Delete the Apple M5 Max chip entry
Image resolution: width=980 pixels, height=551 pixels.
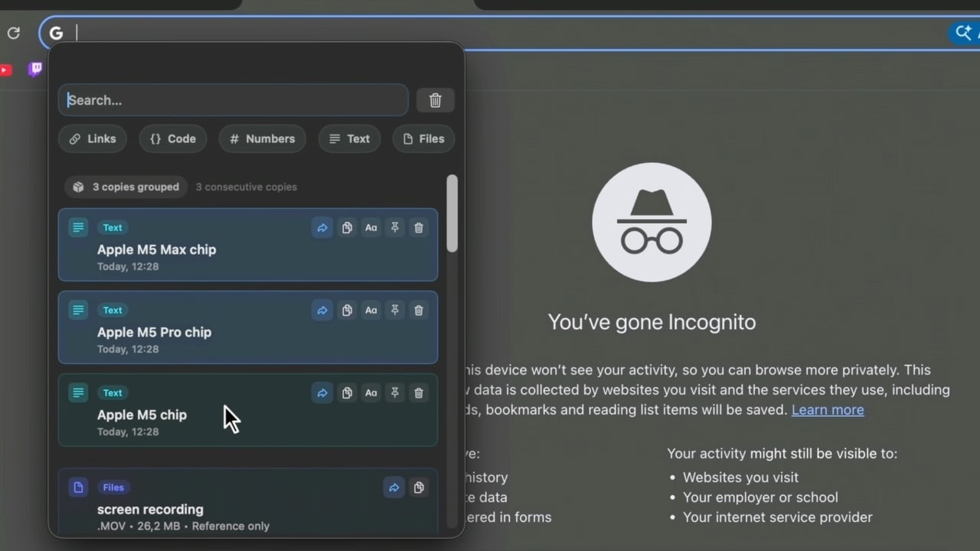click(419, 228)
